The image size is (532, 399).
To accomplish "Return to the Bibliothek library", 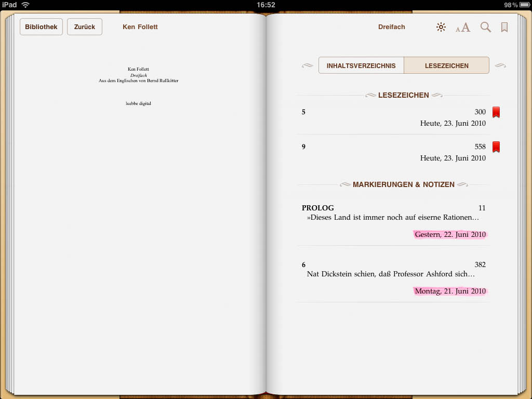I will coord(41,27).
